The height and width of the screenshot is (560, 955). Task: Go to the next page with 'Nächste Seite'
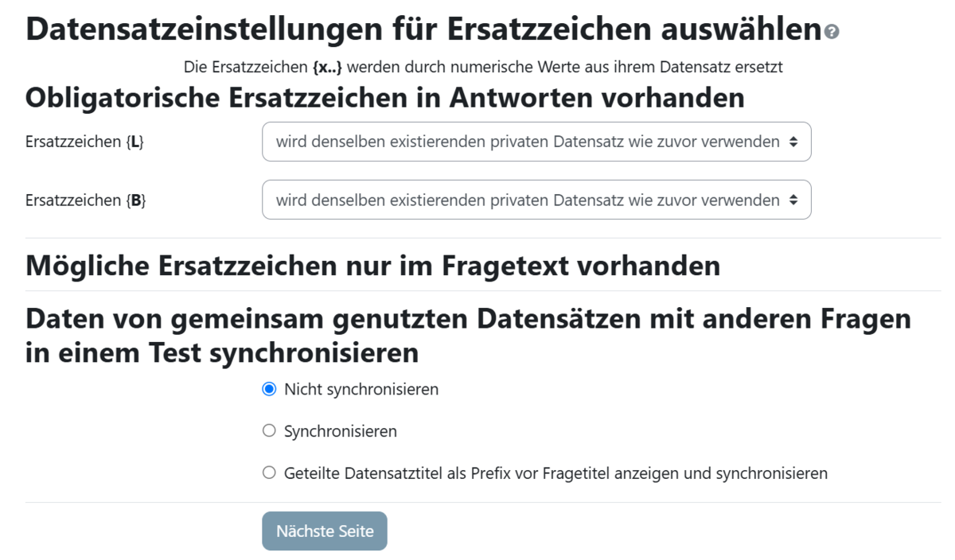pos(325,531)
